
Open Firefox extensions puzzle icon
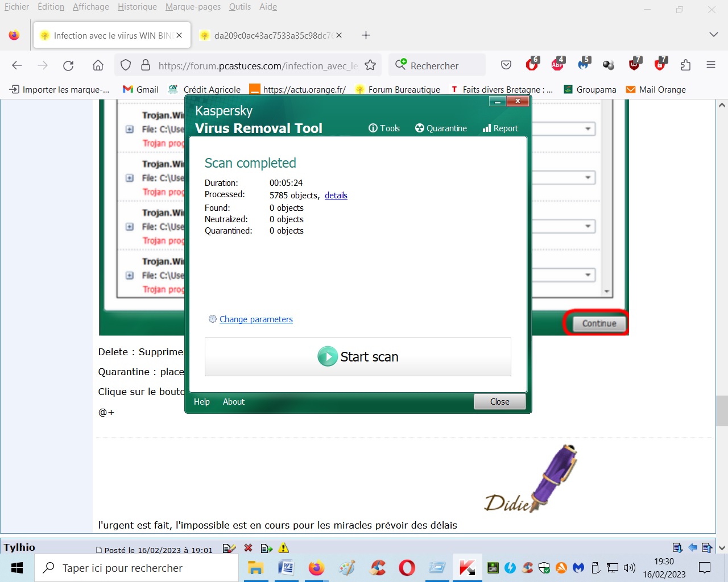(x=685, y=65)
